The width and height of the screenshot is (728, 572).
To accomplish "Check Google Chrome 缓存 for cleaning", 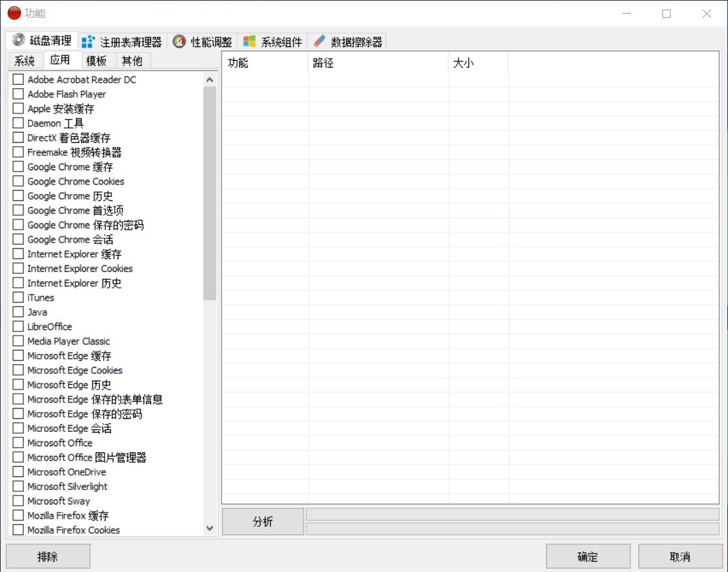I will click(17, 167).
